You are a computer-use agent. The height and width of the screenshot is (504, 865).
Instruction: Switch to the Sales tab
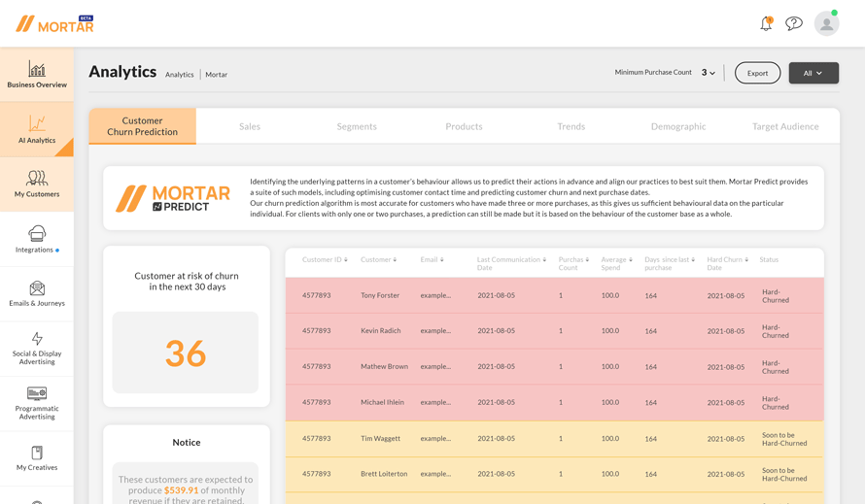(250, 126)
